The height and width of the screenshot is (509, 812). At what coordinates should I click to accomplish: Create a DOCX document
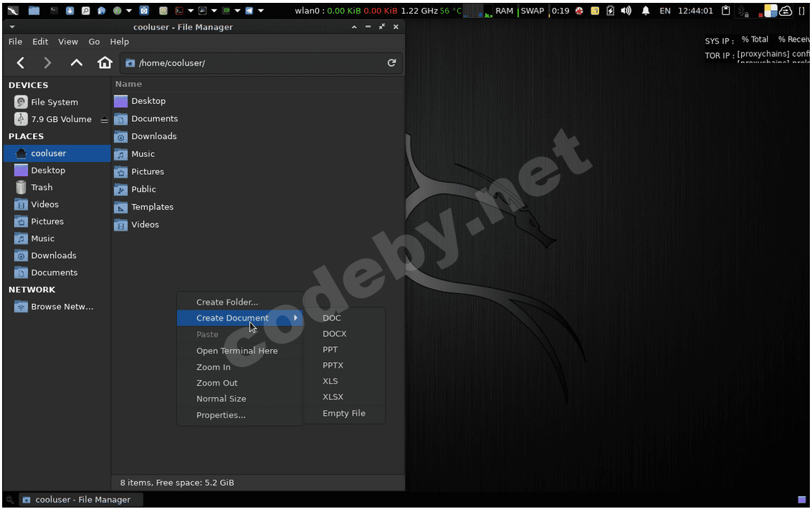pyautogui.click(x=345, y=333)
